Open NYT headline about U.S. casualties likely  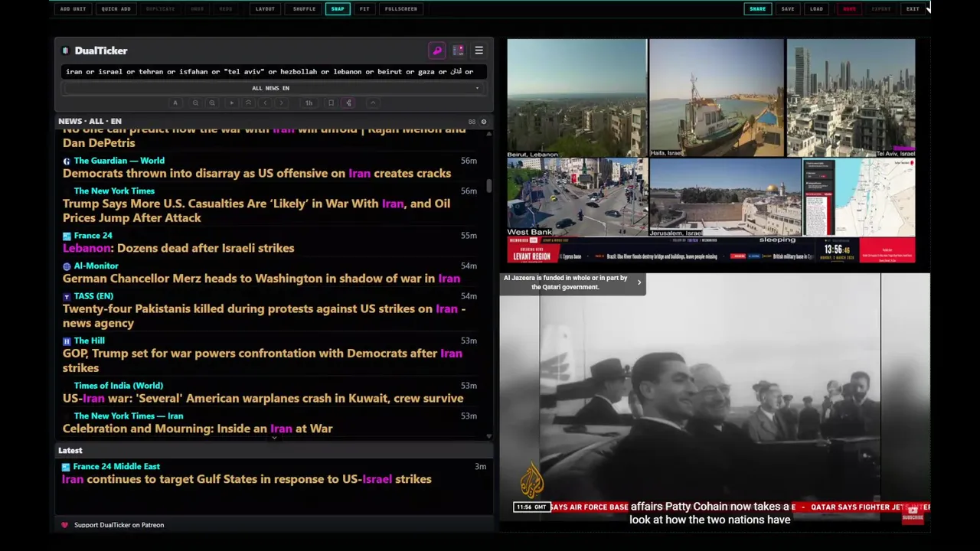(256, 210)
